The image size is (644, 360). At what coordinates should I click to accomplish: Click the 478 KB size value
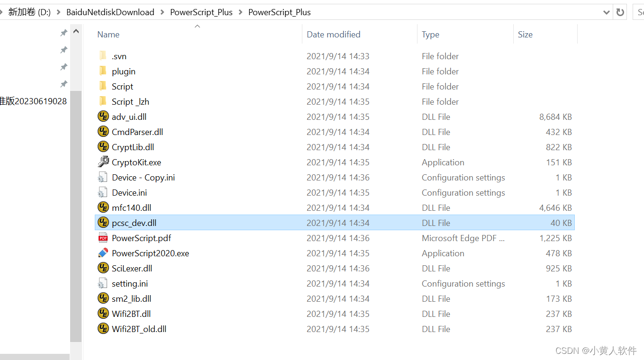coord(559,253)
